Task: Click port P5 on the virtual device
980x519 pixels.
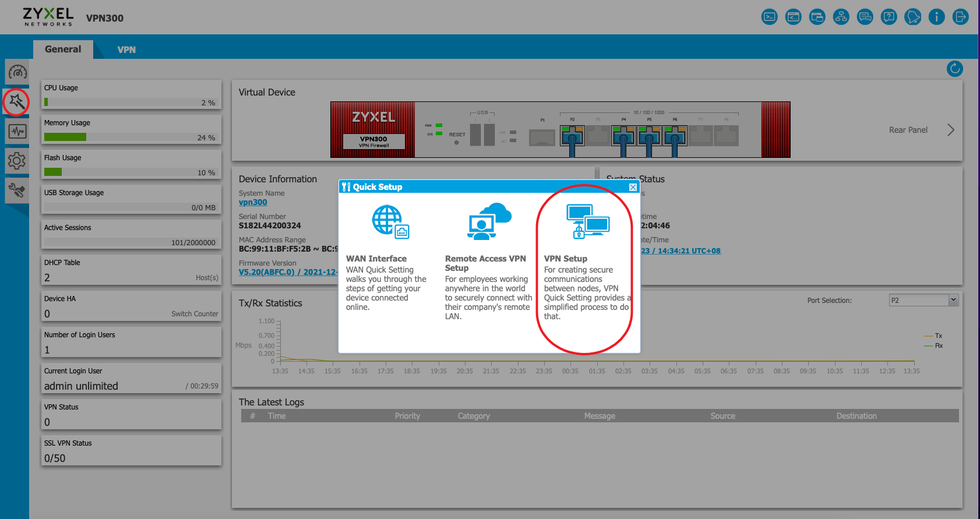Action: [x=649, y=136]
